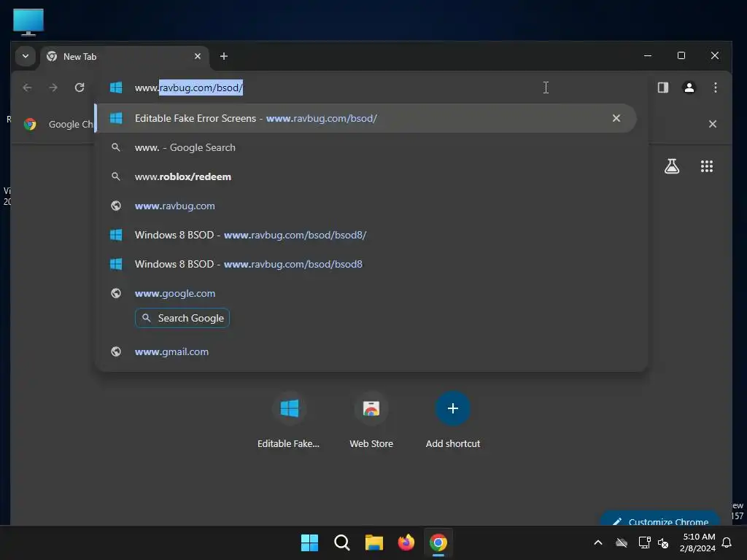
Task: Click the Chrome taskbar icon
Action: coord(438,542)
